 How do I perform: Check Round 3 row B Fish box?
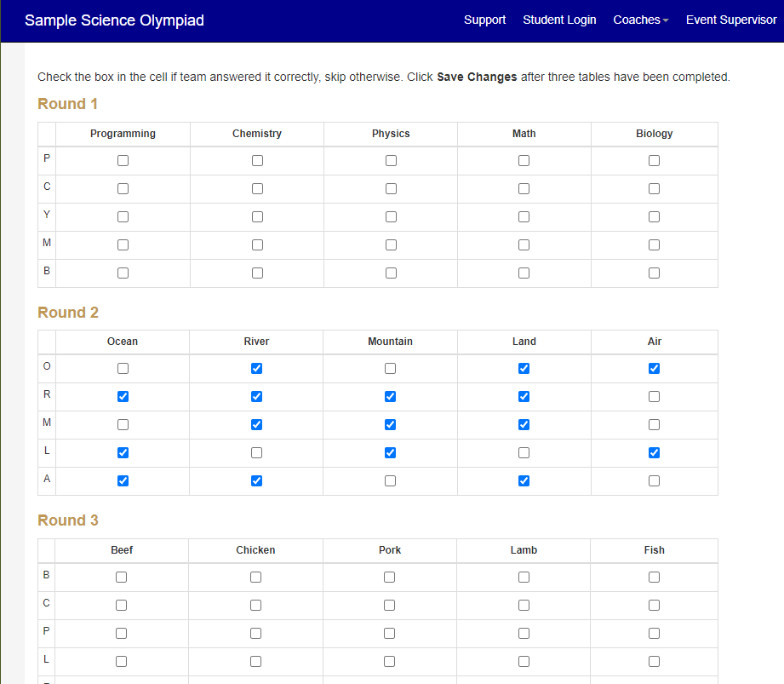point(654,577)
